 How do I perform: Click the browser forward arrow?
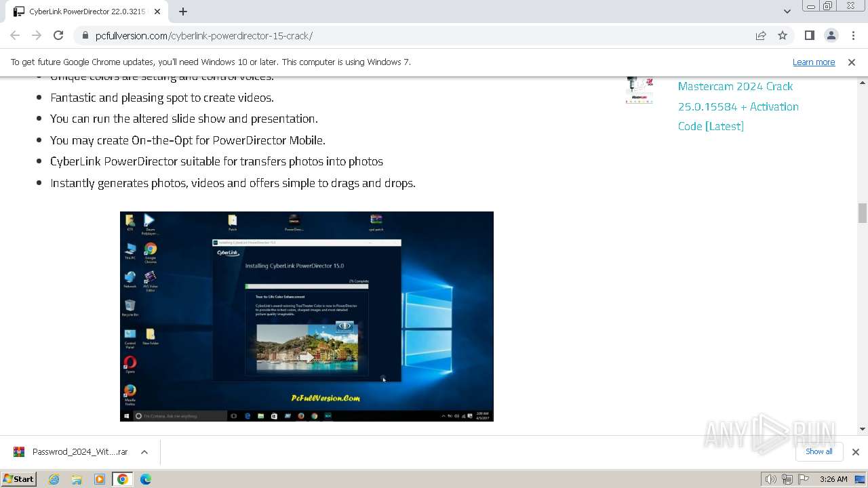point(37,35)
